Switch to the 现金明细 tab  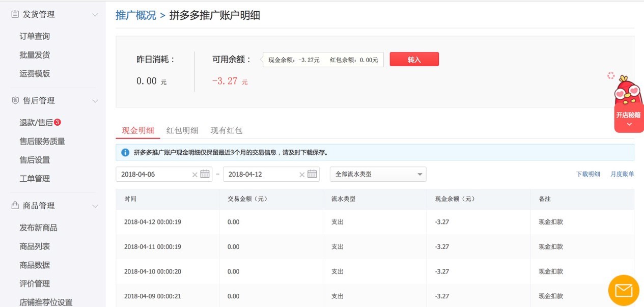pos(138,130)
